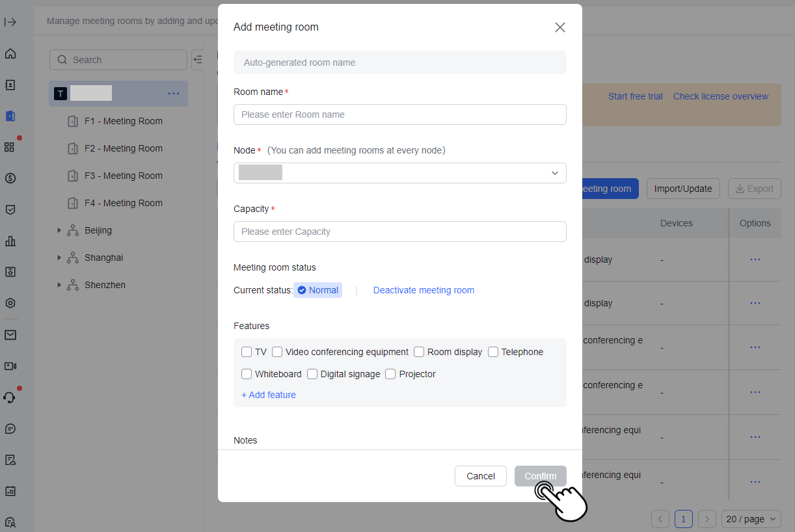Select the Settings gear icon in sidebar

(x=10, y=303)
